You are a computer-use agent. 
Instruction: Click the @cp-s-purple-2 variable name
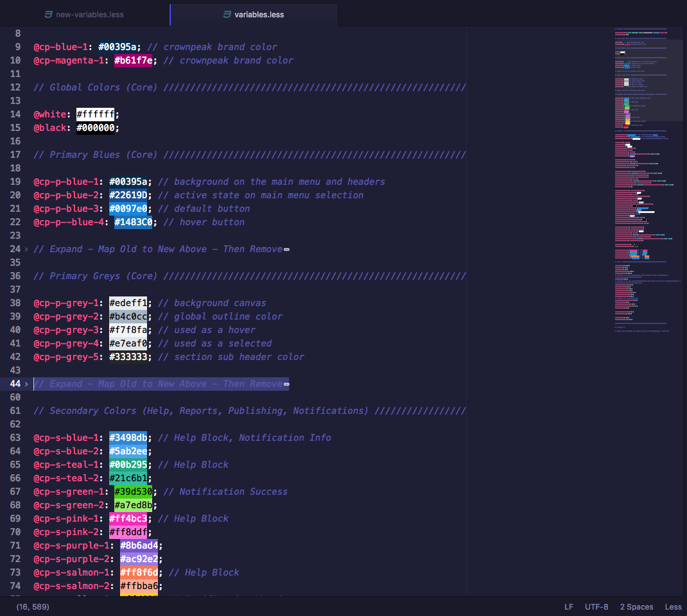[71, 559]
